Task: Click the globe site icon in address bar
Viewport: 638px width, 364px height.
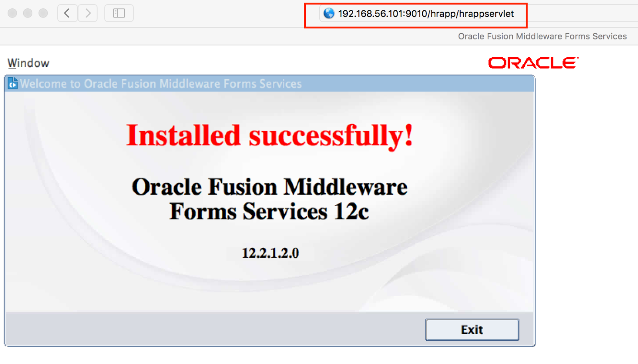Action: tap(329, 14)
